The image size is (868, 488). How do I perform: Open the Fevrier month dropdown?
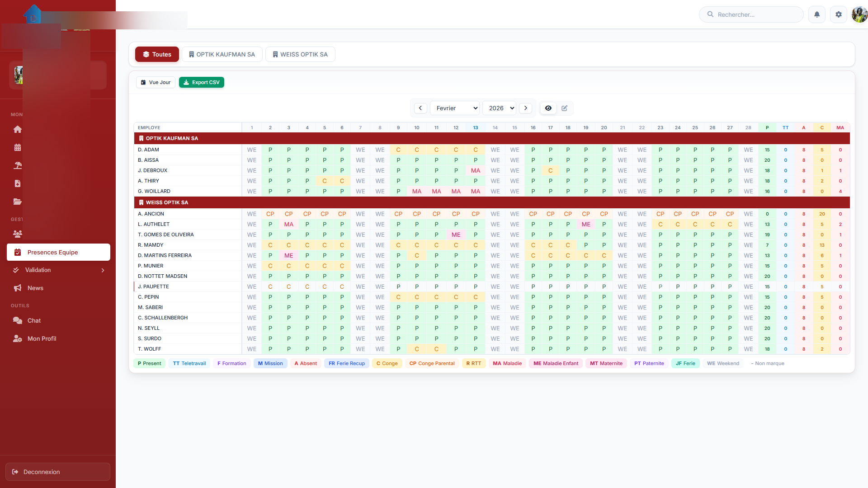455,108
